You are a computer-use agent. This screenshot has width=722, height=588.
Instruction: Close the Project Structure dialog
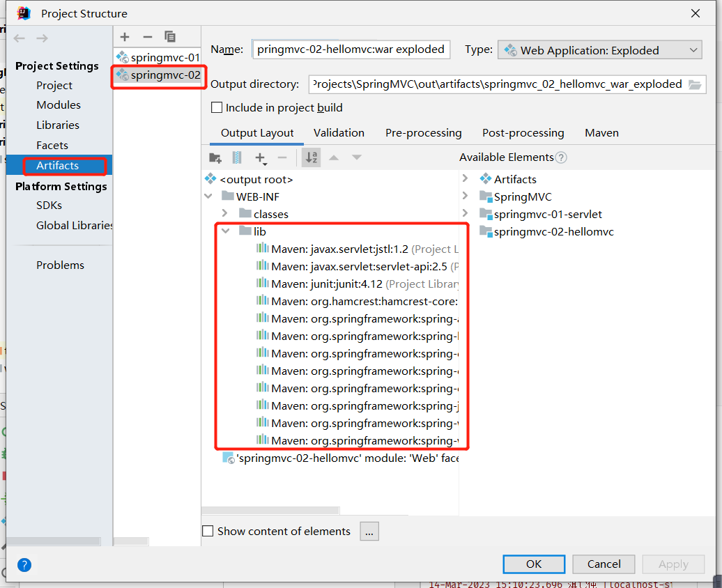696,13
